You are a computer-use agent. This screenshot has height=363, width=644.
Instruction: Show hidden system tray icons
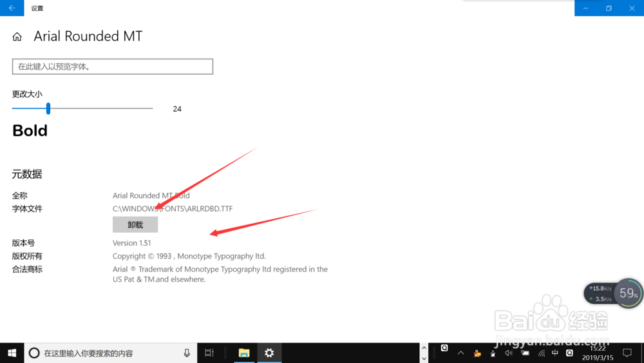click(461, 353)
